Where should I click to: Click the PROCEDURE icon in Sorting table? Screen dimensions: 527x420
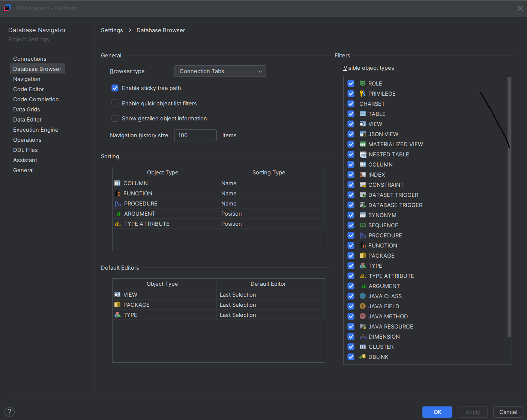point(118,204)
